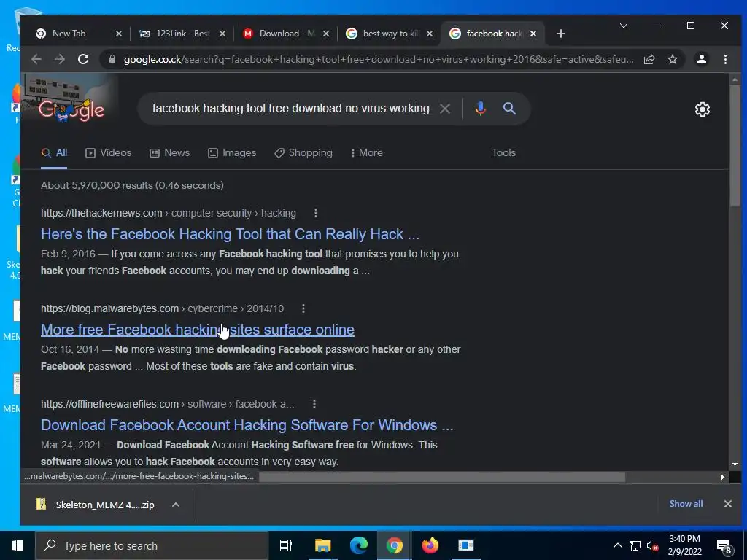Open a new browser tab
Viewport: 747px width, 560px height.
coord(561,34)
